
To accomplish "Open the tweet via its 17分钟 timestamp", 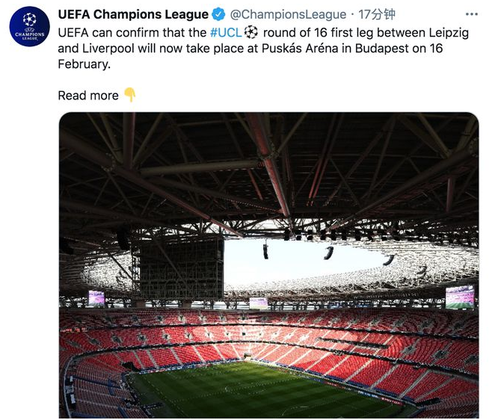I will [x=376, y=14].
